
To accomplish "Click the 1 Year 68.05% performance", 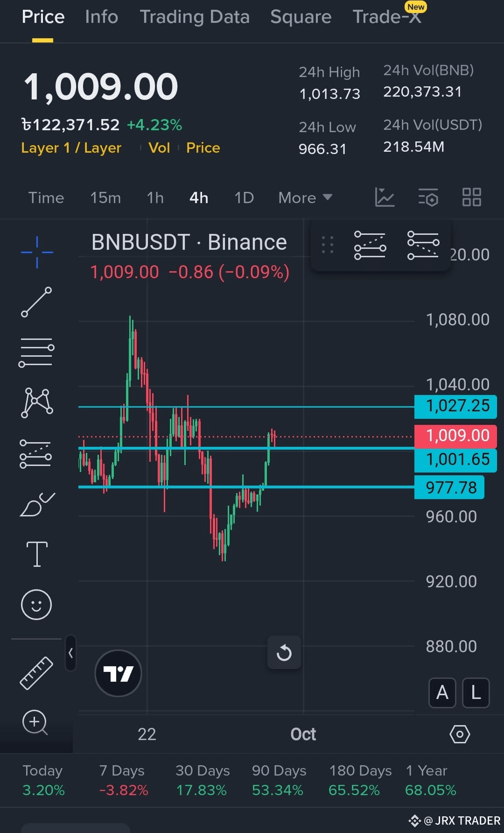I will click(x=430, y=780).
